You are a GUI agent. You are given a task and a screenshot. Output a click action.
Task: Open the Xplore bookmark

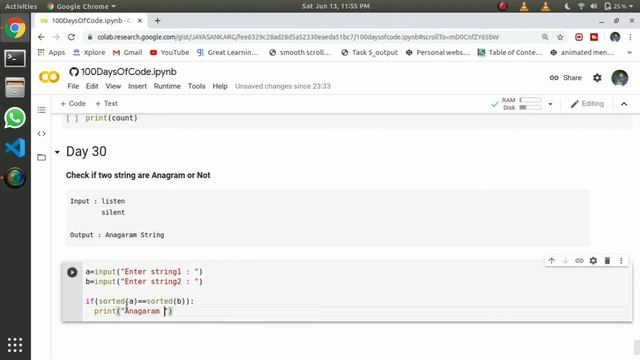[x=89, y=52]
